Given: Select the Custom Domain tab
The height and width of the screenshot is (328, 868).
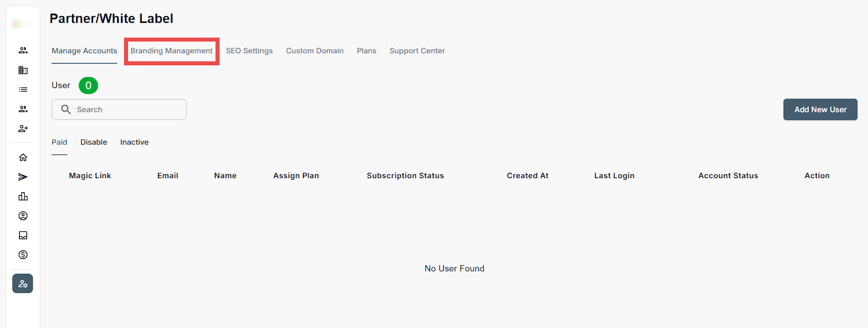Looking at the screenshot, I should pos(315,51).
